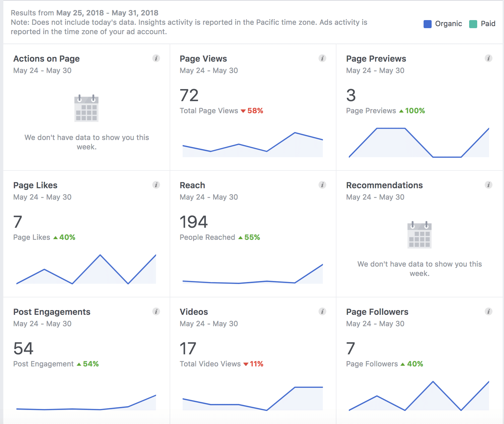Image resolution: width=504 pixels, height=424 pixels.
Task: Open Page Followers details
Action: pos(377,312)
